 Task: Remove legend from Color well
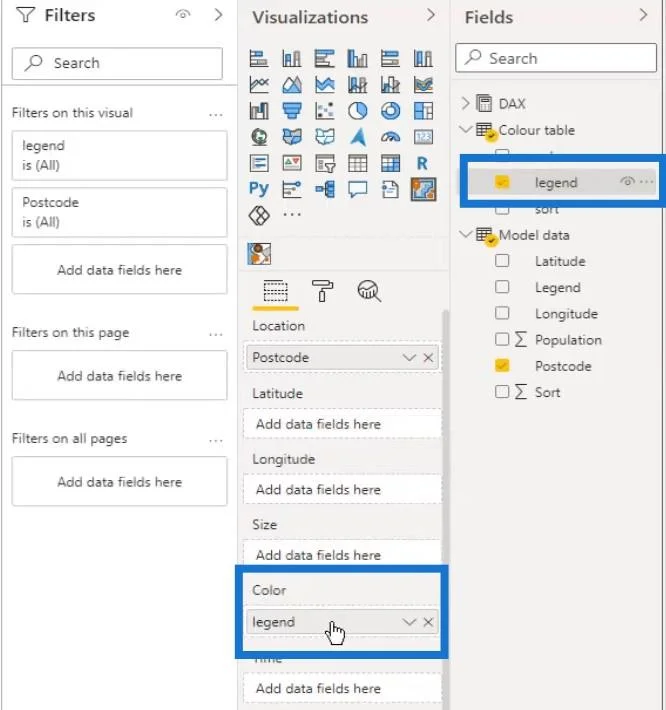[x=428, y=622]
